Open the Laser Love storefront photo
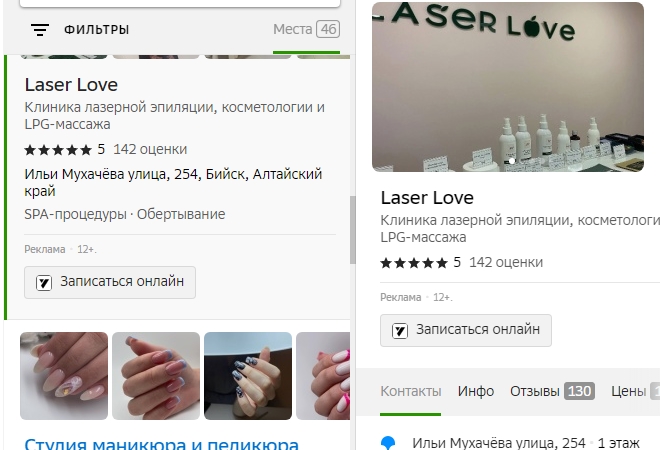 [508, 87]
